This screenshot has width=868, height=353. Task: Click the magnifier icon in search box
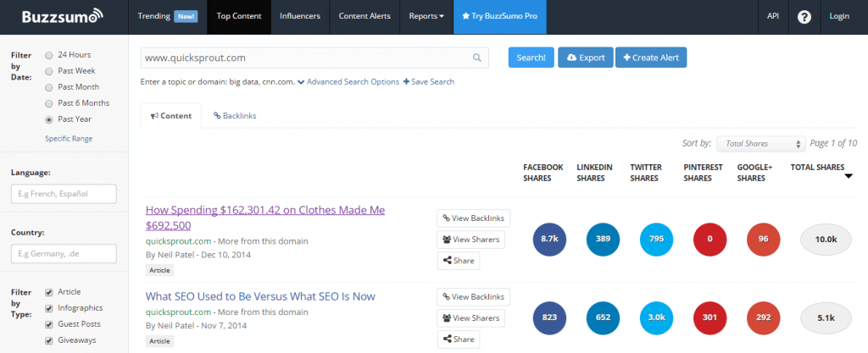476,58
